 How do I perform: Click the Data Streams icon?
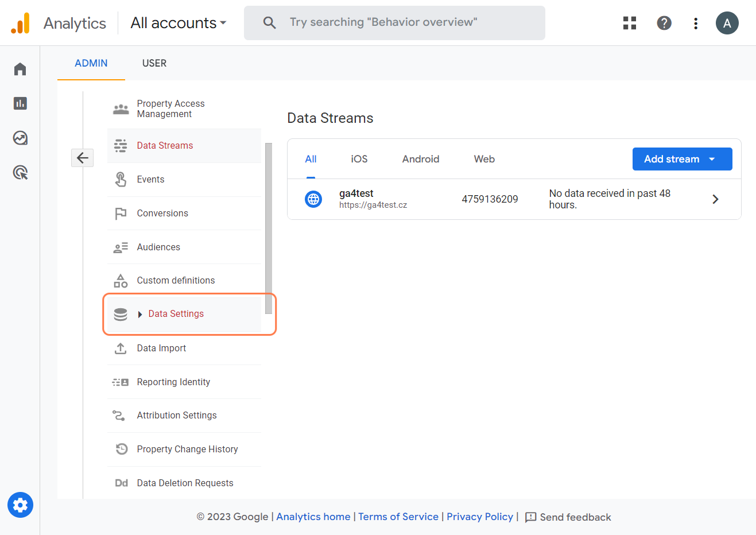click(121, 146)
